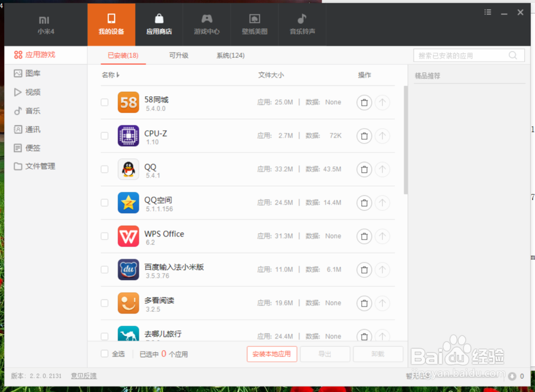Image resolution: width=535 pixels, height=392 pixels.
Task: Select version text 版本: 2.2.0.2131
Action: (x=36, y=375)
